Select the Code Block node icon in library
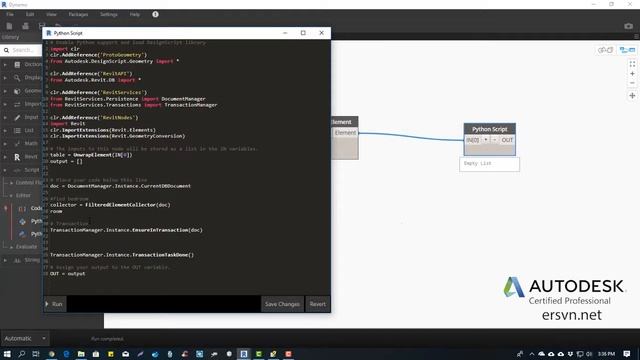This screenshot has width=640, height=360. (22, 209)
